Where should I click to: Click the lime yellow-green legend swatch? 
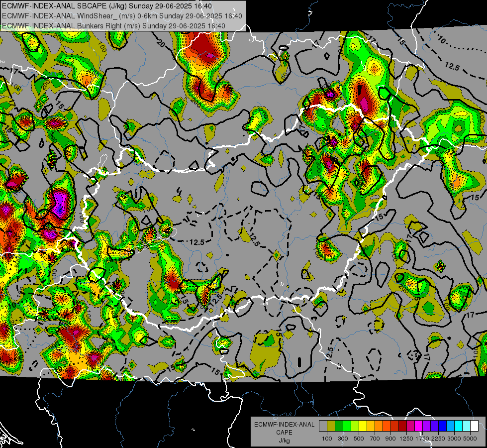tap(355, 426)
